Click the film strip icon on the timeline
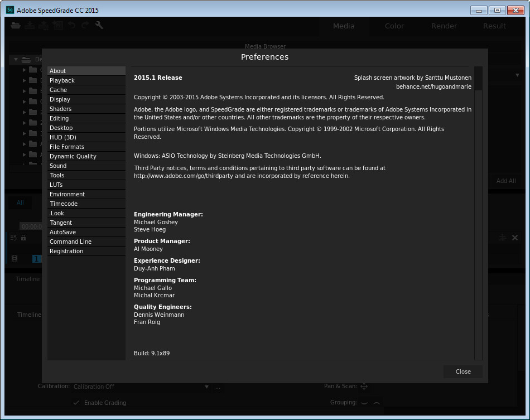The width and height of the screenshot is (530, 420). [x=15, y=259]
